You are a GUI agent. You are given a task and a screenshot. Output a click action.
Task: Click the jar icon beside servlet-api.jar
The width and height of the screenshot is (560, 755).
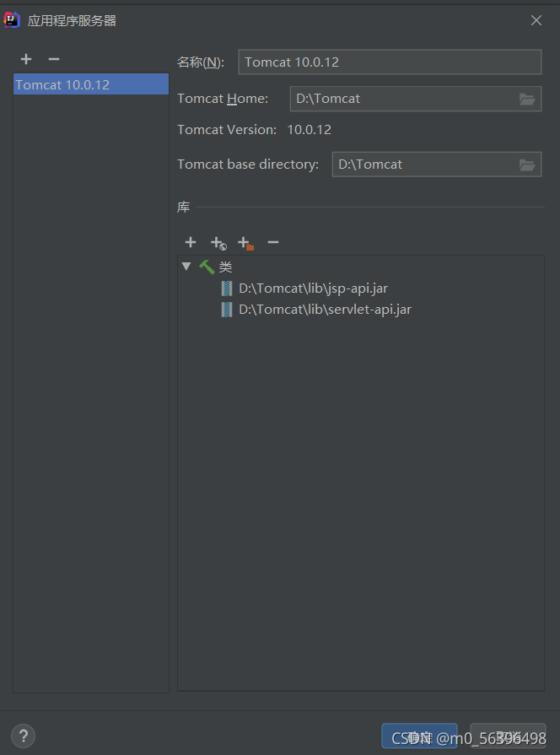pos(226,309)
